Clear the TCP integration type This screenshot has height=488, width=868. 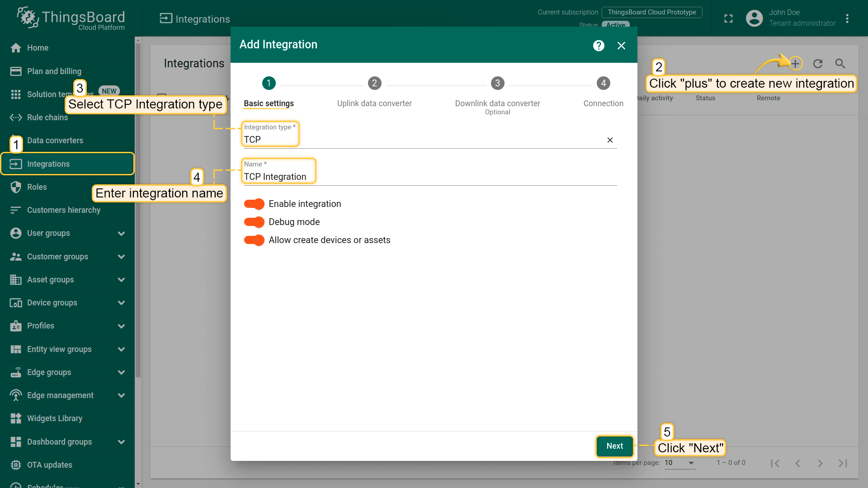610,140
